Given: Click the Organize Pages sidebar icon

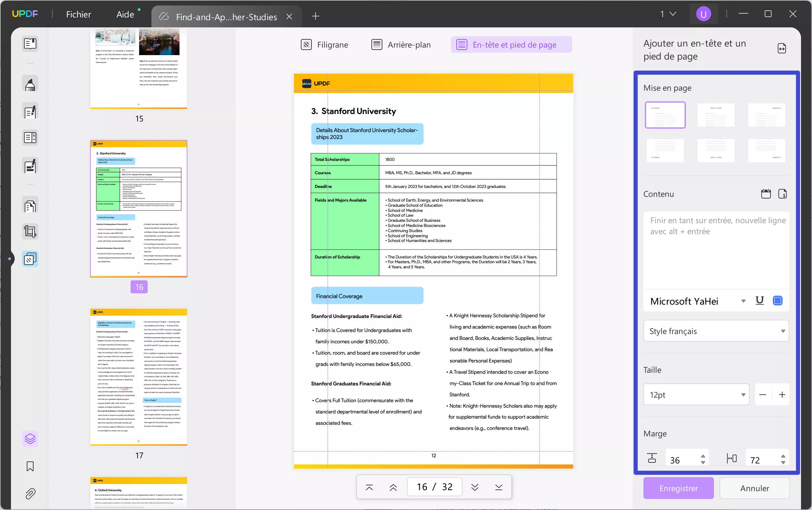Looking at the screenshot, I should tap(30, 206).
